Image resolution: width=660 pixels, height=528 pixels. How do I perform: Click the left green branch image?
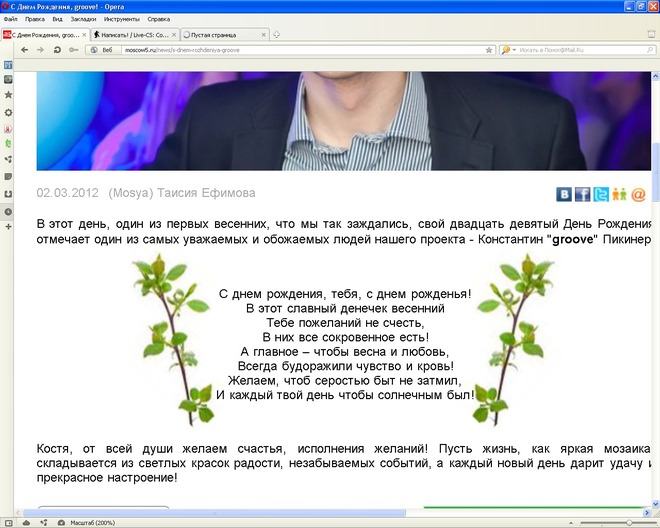(173, 340)
